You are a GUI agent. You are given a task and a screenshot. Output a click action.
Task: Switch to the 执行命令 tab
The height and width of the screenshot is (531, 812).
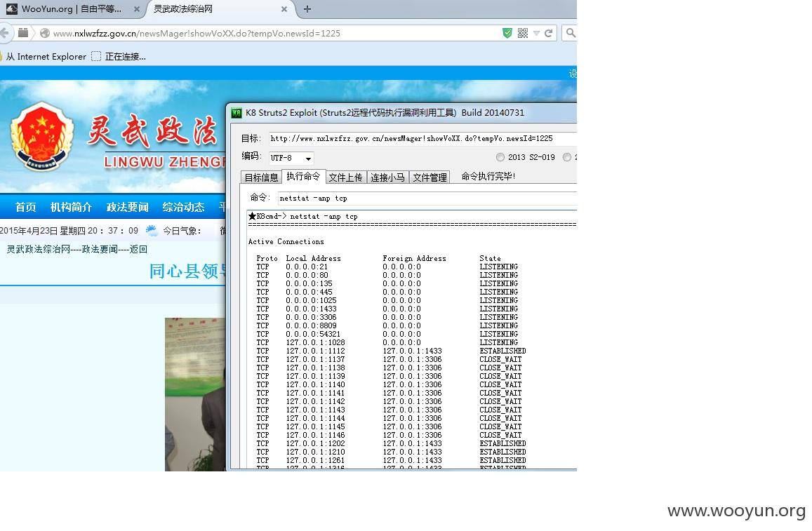[303, 177]
